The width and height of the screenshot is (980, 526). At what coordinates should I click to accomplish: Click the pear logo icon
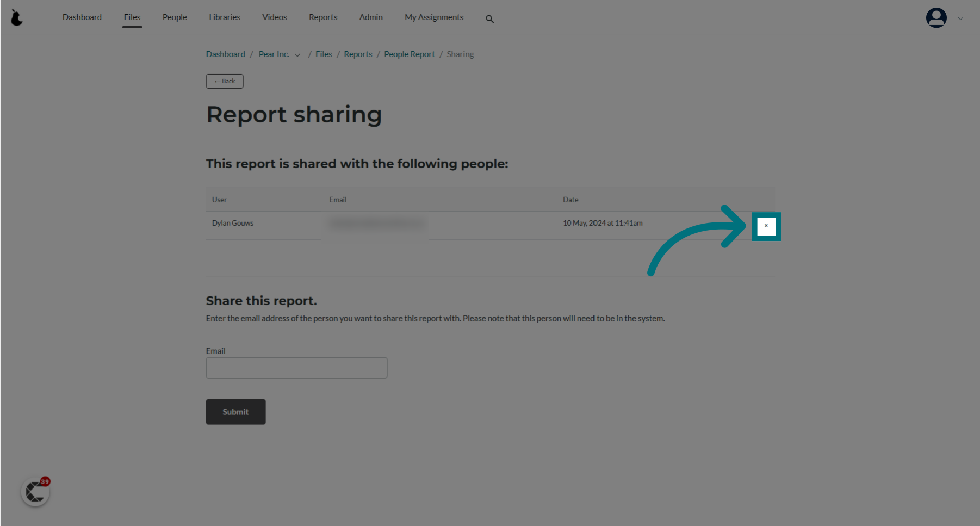point(17,18)
